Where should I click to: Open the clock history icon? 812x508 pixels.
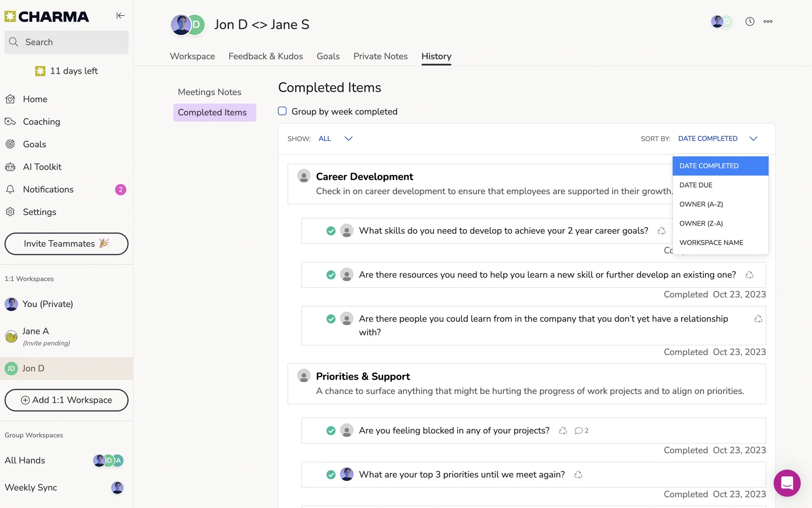[749, 22]
